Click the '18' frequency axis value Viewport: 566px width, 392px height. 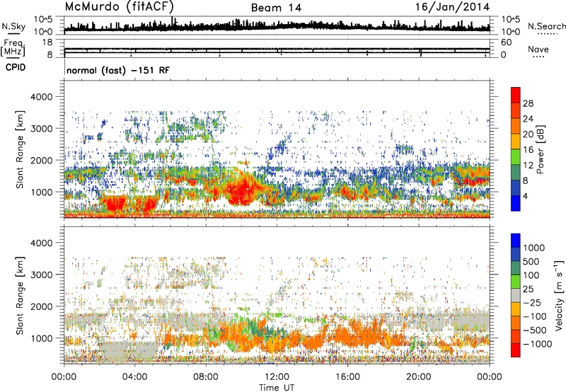coord(47,42)
